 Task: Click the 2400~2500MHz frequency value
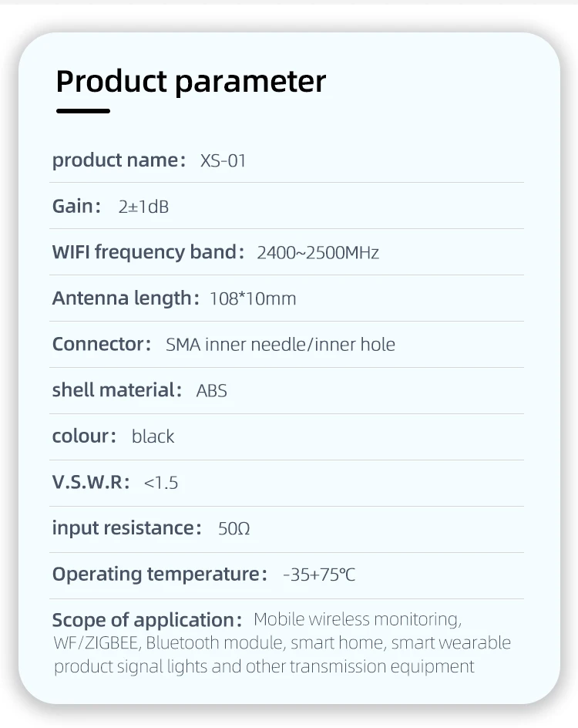318,253
